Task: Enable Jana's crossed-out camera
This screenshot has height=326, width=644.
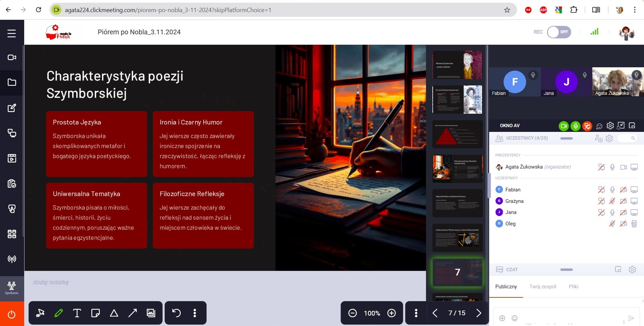Action: point(624,213)
